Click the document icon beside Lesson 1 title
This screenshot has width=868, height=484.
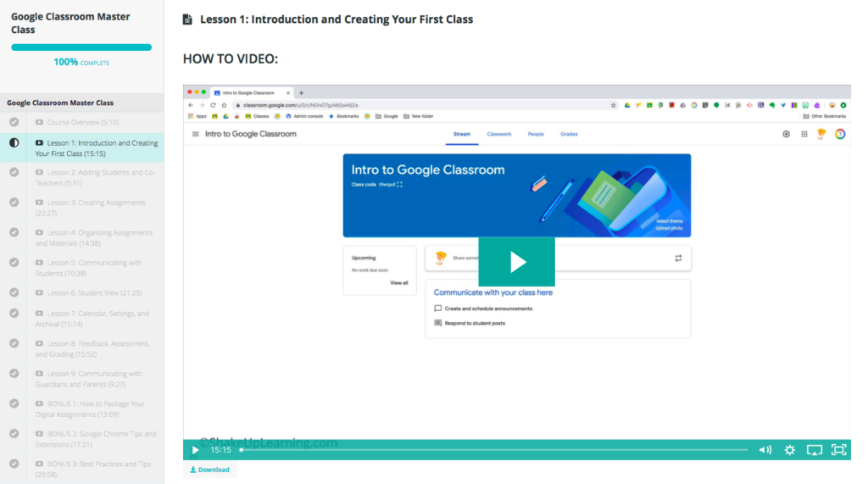pos(188,19)
